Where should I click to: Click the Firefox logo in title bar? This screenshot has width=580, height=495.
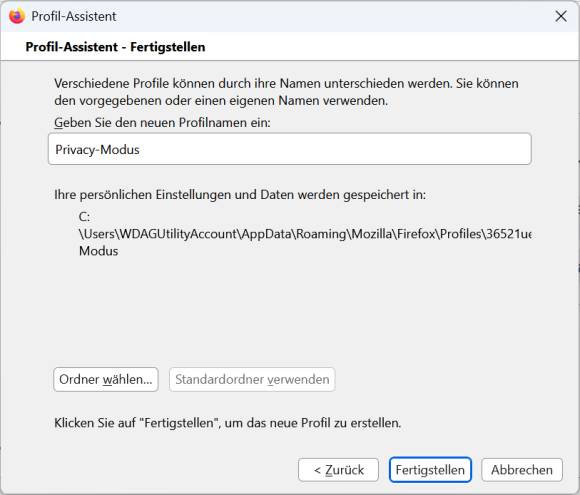[x=17, y=16]
